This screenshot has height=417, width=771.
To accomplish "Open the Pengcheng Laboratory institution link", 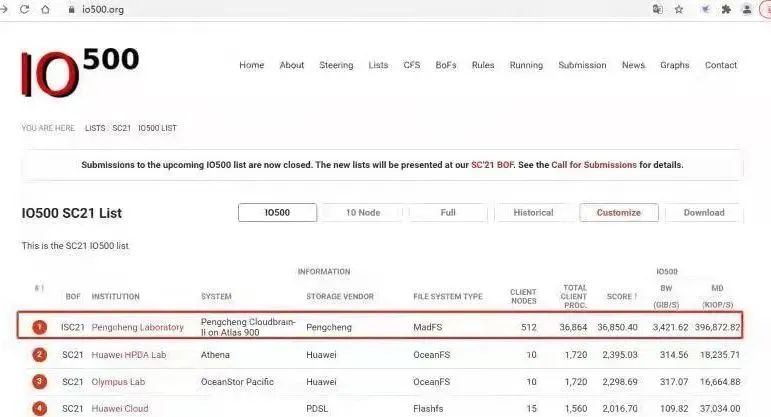I will click(x=137, y=327).
